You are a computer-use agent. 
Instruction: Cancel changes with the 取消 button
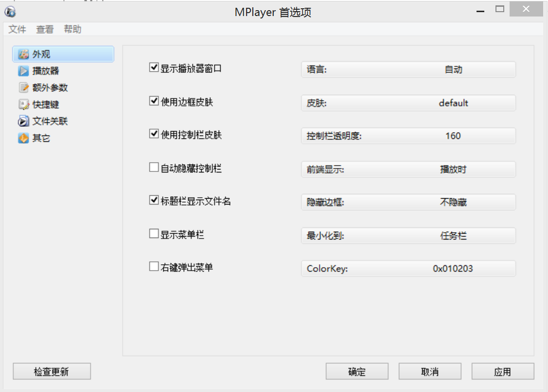(430, 372)
